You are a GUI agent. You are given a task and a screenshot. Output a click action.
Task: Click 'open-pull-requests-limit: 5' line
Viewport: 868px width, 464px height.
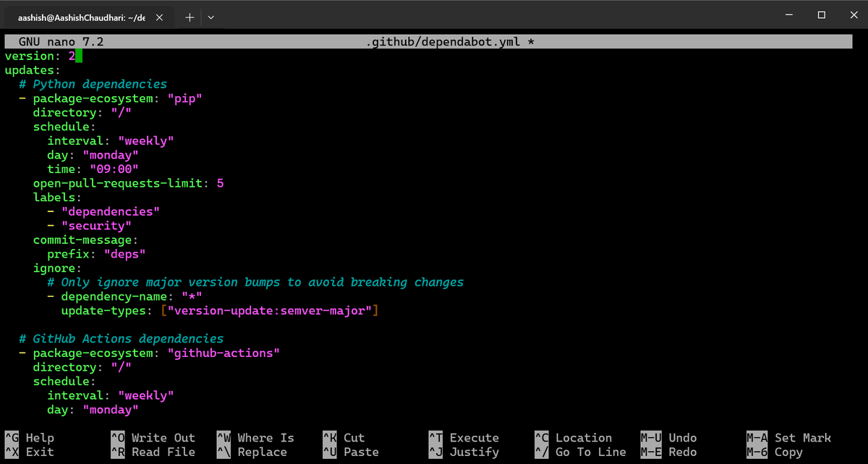click(x=128, y=183)
